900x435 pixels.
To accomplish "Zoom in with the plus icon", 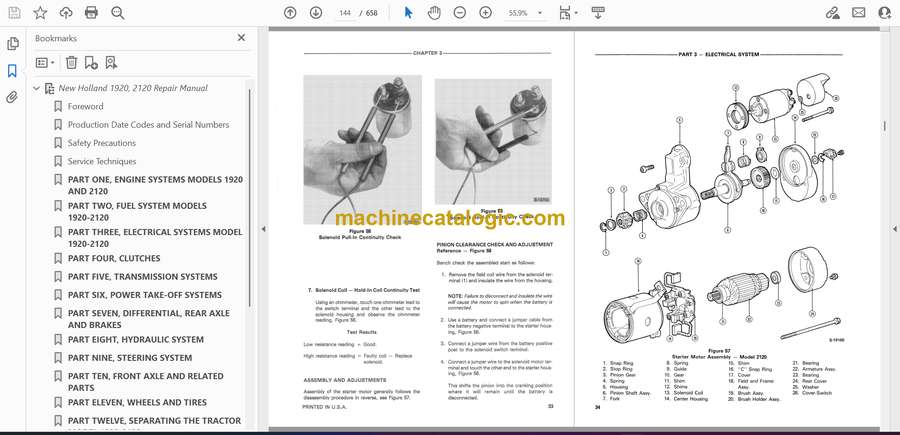I will [x=486, y=13].
